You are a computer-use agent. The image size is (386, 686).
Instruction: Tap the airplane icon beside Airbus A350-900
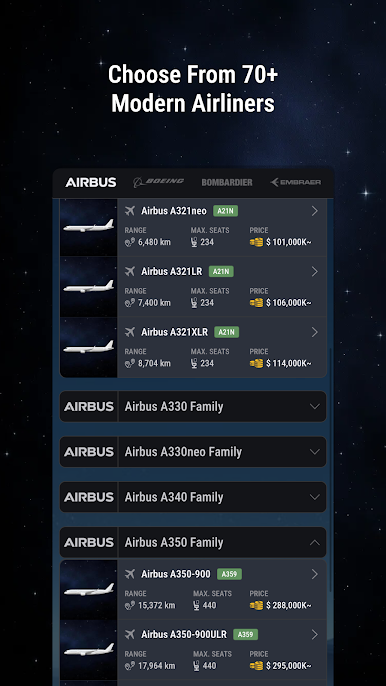coord(130,574)
